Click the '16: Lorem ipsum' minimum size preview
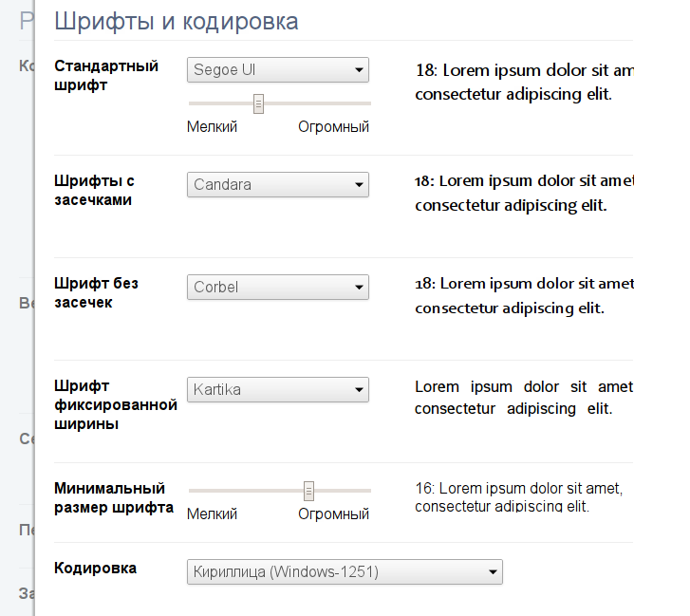The height and width of the screenshot is (616, 690). pyautogui.click(x=518, y=497)
